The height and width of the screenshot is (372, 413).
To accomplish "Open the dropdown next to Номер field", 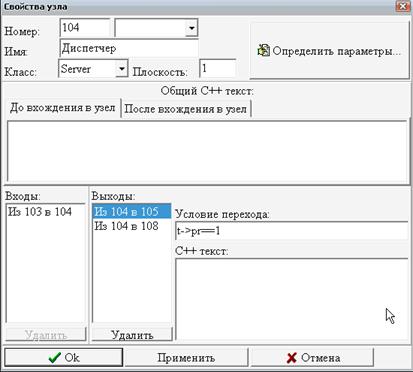I will [x=191, y=28].
